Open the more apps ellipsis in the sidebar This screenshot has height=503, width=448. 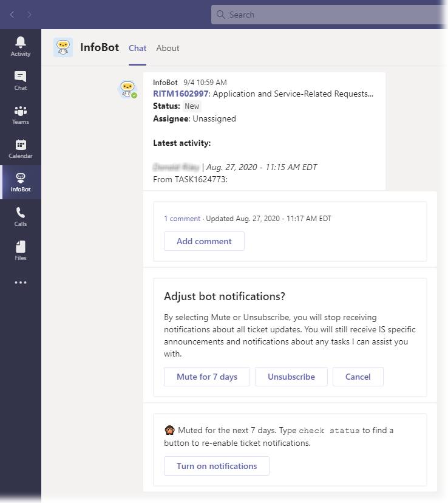[x=21, y=282]
